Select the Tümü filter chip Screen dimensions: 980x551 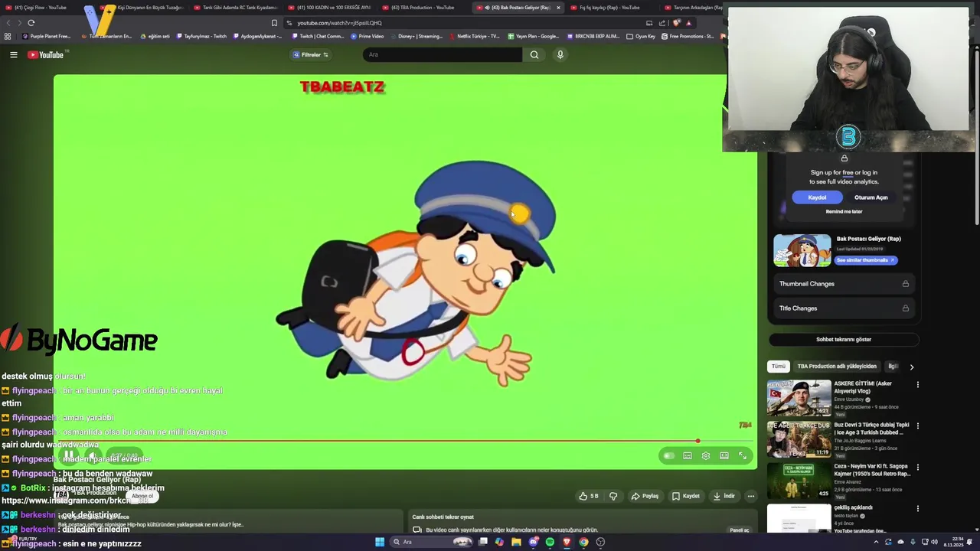point(779,367)
